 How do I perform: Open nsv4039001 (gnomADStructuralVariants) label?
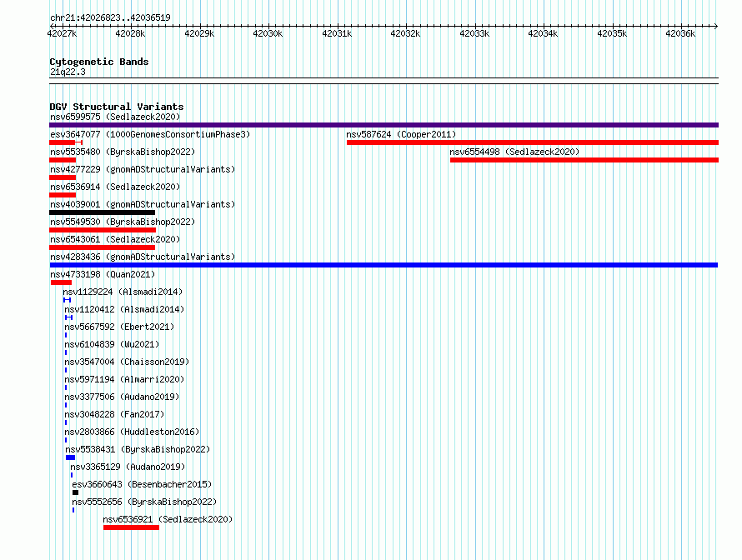[143, 204]
